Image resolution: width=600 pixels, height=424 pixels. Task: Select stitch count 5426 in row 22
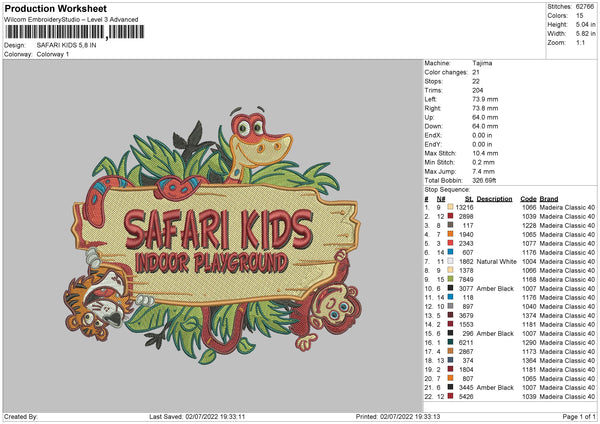[x=466, y=396]
